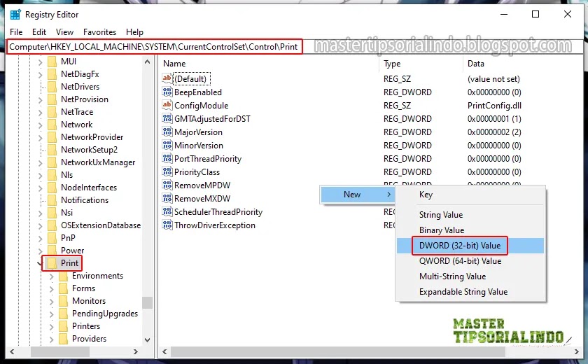The image size is (588, 364).
Task: Select the RemoveMXDW value icon
Action: (x=167, y=198)
